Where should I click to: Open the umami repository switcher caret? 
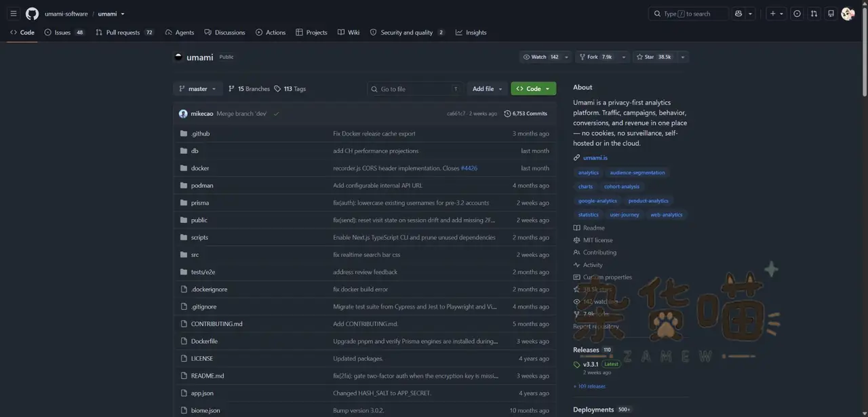click(x=123, y=14)
